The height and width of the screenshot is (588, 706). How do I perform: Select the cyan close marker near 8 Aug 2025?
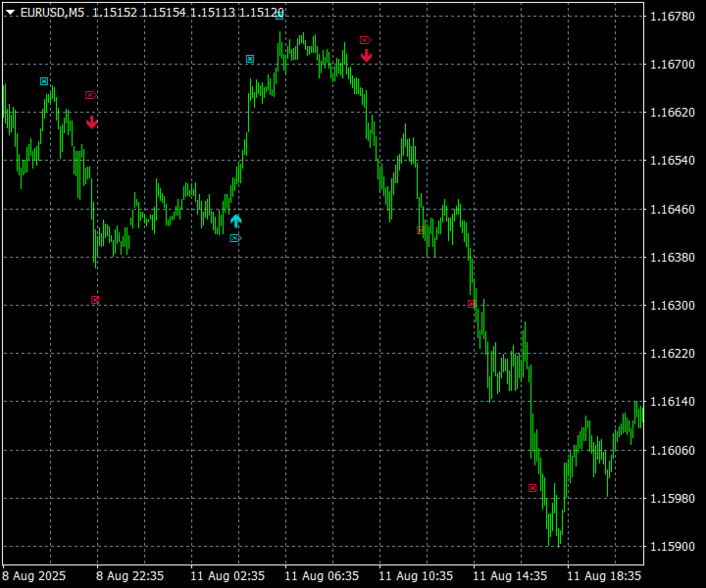(44, 81)
